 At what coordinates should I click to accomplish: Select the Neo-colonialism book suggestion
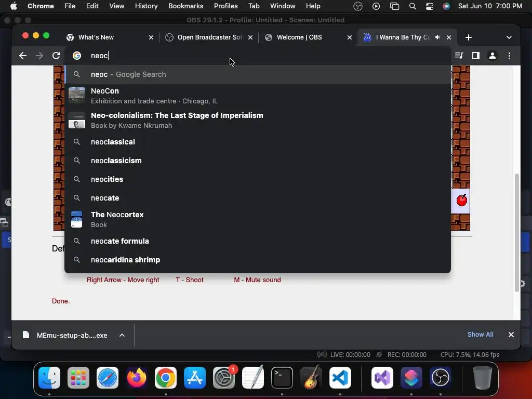click(x=258, y=120)
